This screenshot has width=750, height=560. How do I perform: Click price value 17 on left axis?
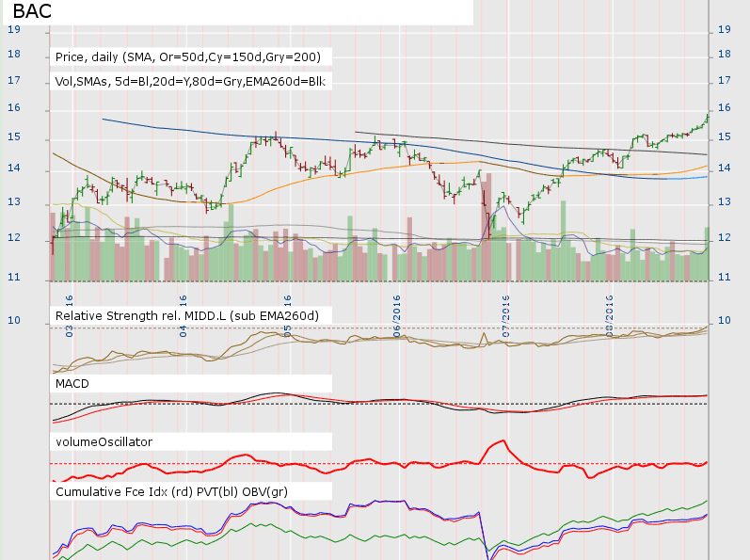pos(14,80)
